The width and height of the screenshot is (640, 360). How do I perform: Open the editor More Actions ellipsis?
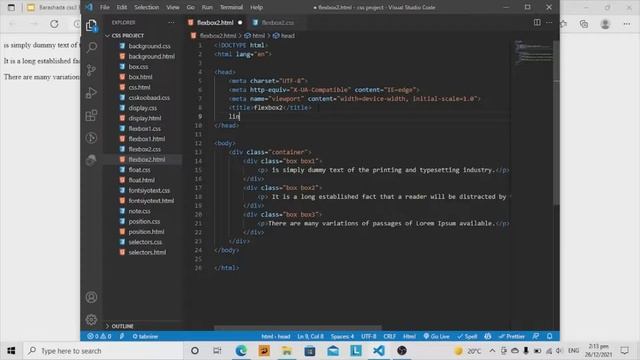(x=549, y=22)
